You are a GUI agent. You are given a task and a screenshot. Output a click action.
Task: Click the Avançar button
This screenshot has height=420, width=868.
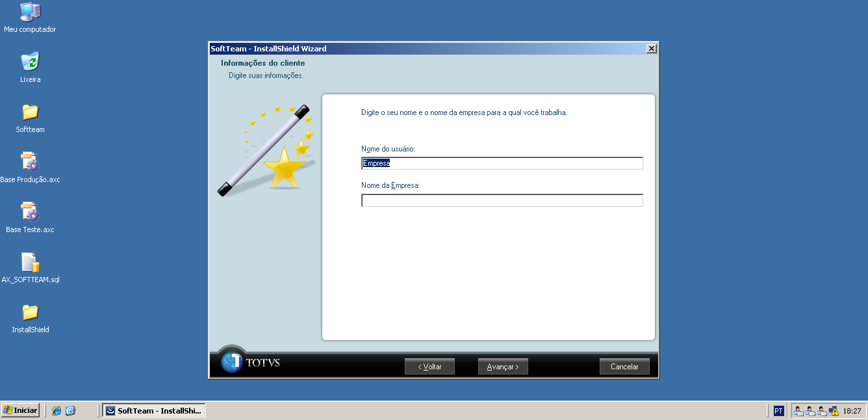[x=503, y=367]
